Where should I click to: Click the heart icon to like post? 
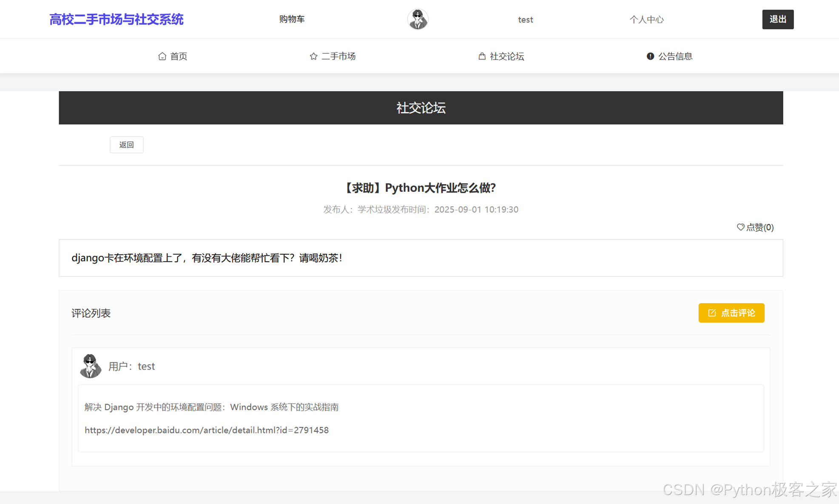click(740, 227)
